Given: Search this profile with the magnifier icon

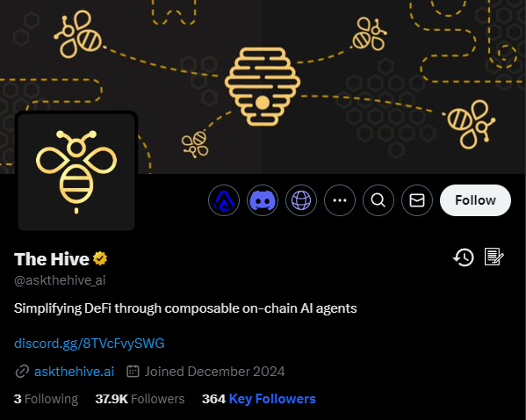Looking at the screenshot, I should (378, 200).
